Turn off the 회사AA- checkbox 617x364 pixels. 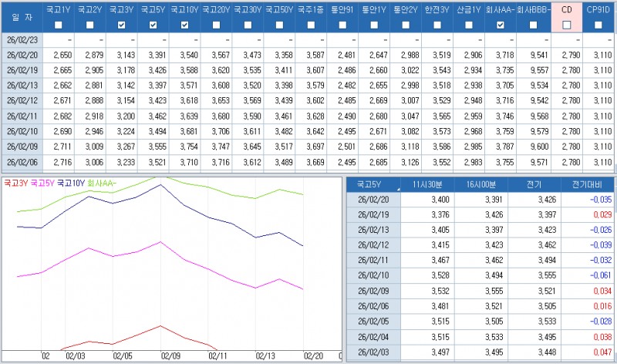(500, 25)
